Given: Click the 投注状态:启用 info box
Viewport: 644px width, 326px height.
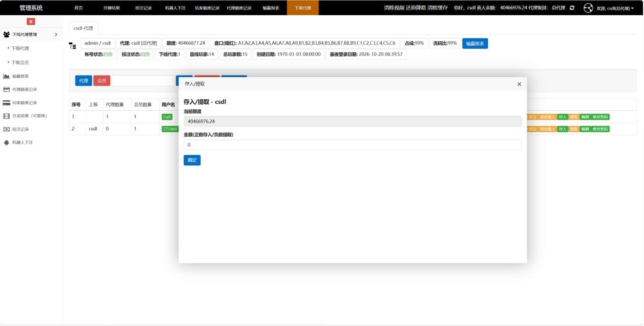Looking at the screenshot, I should point(136,54).
